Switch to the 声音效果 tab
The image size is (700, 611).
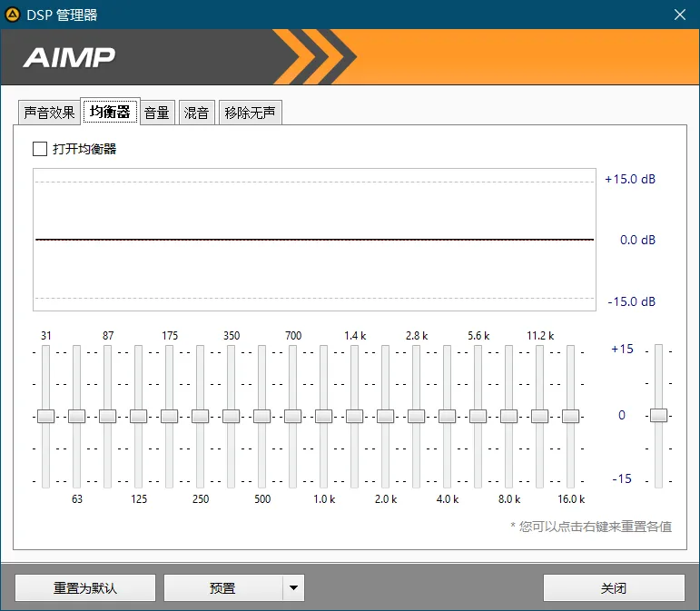pyautogui.click(x=49, y=113)
